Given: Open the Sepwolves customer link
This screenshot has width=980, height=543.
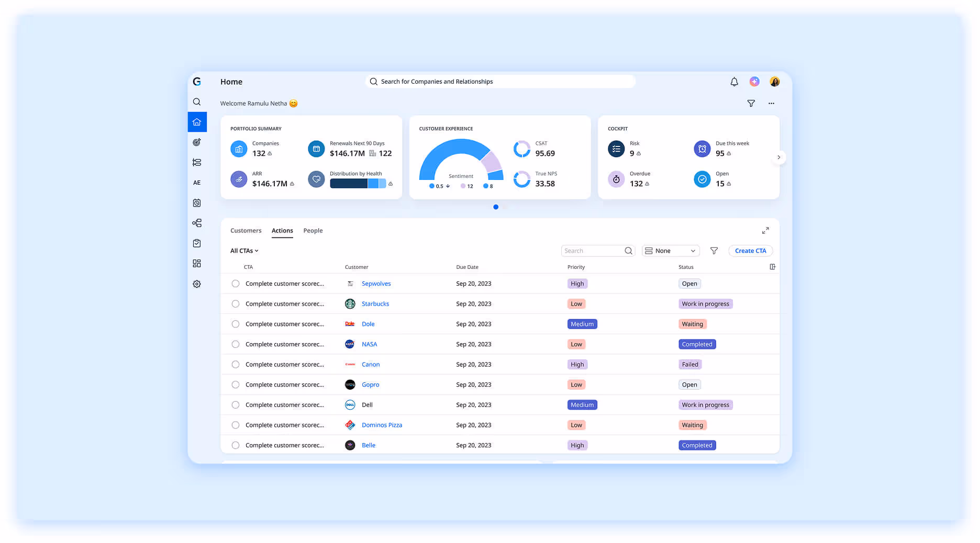Looking at the screenshot, I should pyautogui.click(x=376, y=283).
